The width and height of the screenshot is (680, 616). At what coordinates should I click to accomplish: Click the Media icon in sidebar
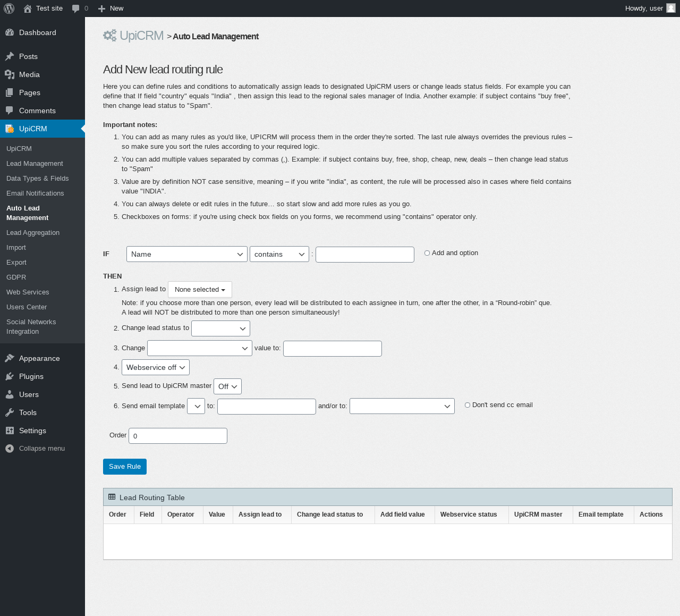[x=10, y=74]
